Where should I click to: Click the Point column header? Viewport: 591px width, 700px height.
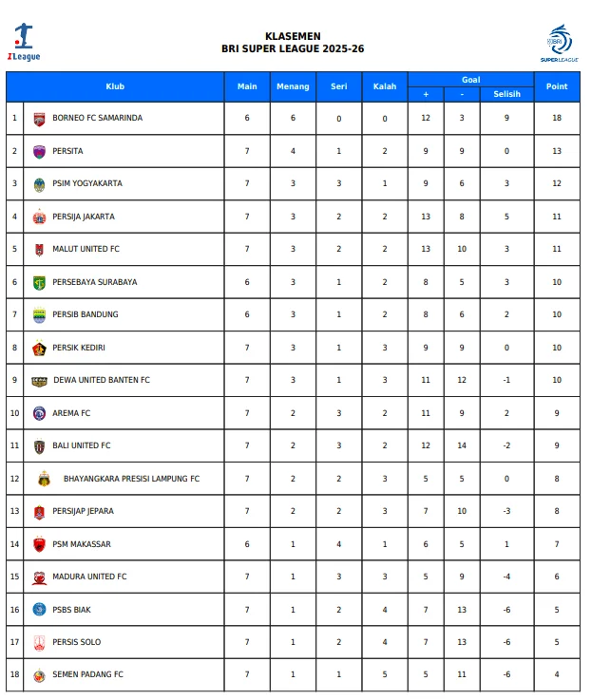(557, 86)
